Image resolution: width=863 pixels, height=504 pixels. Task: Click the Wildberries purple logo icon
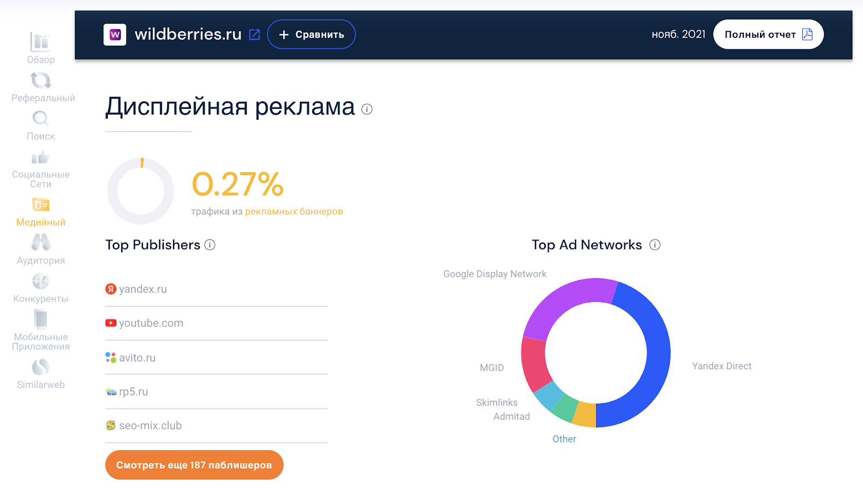point(115,34)
